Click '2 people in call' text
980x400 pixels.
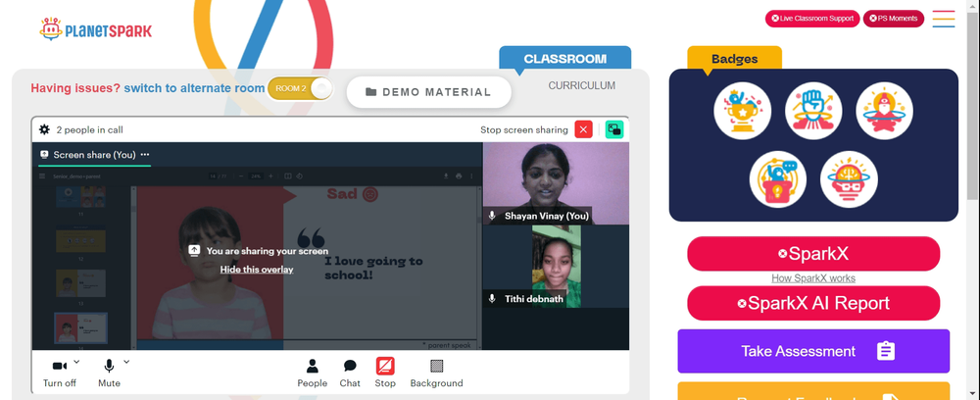(89, 130)
